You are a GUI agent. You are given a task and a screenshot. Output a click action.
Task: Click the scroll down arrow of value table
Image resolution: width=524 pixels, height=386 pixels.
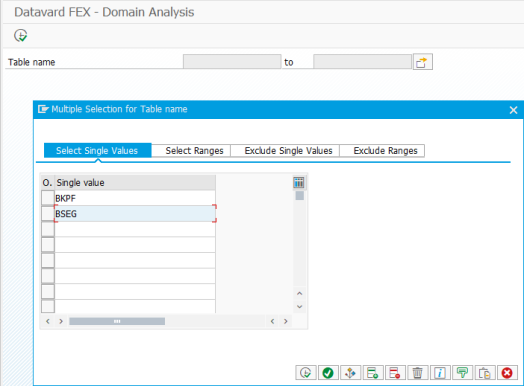pyautogui.click(x=299, y=306)
